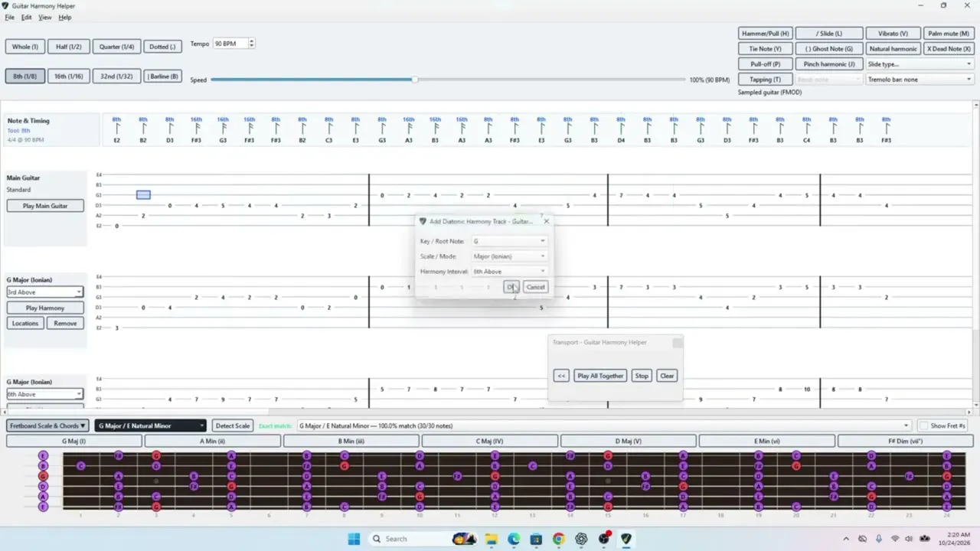This screenshot has width=980, height=551.
Task: Click the Hammer/Pull (H) technique button
Action: pos(765,34)
